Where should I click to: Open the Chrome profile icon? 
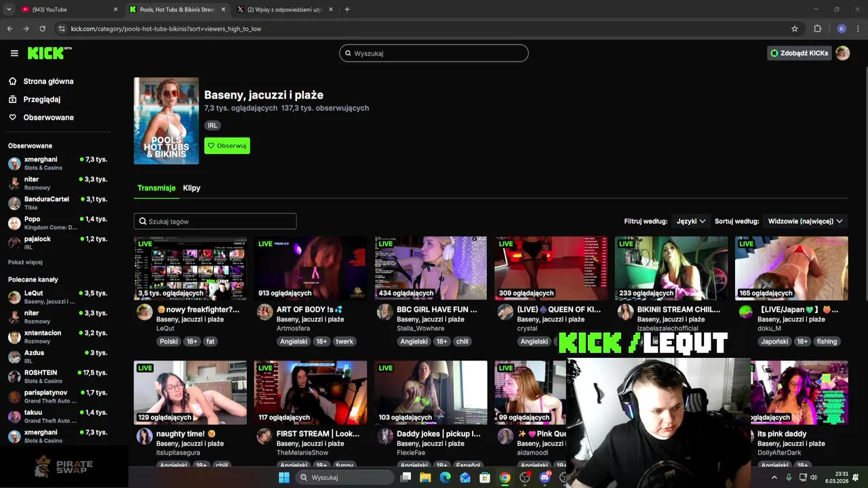click(842, 28)
